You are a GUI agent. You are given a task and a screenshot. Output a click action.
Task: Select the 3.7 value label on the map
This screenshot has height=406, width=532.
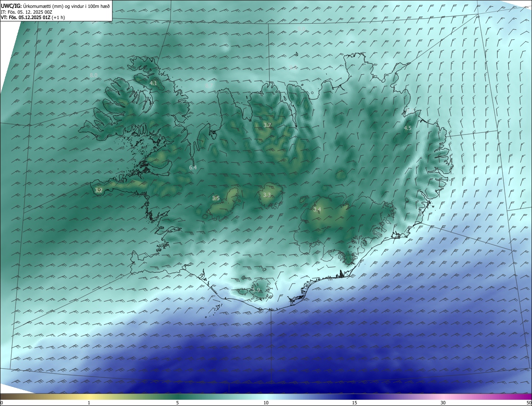pyautogui.click(x=267, y=125)
